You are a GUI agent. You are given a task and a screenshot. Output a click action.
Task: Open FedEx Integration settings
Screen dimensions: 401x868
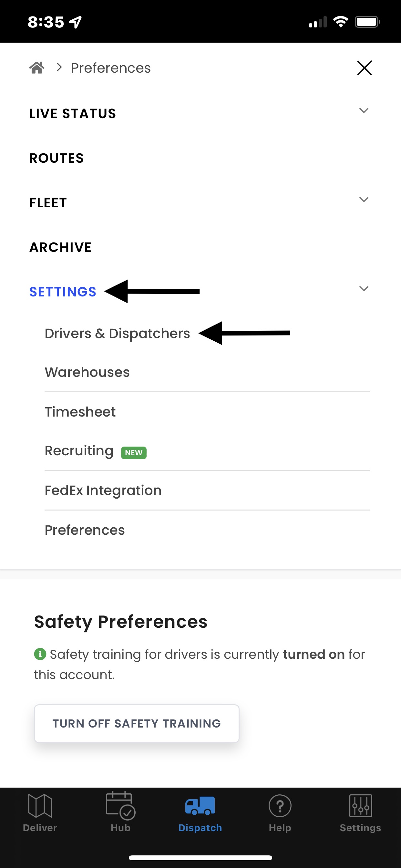(103, 491)
